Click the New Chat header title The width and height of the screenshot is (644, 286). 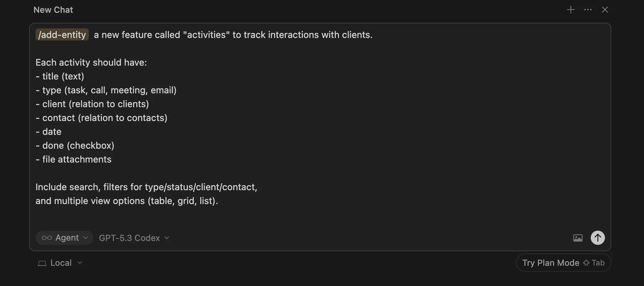tap(53, 10)
